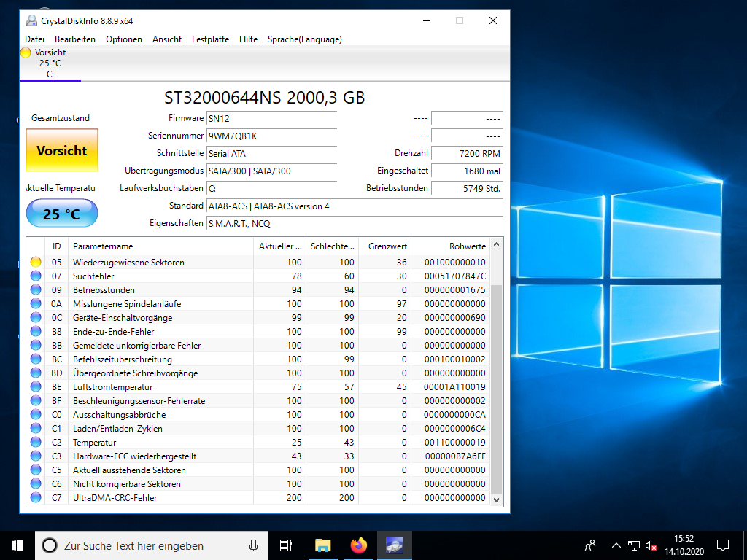Click status icon for Laden/Entladen-Zyklen
The image size is (747, 560).
coord(36,428)
